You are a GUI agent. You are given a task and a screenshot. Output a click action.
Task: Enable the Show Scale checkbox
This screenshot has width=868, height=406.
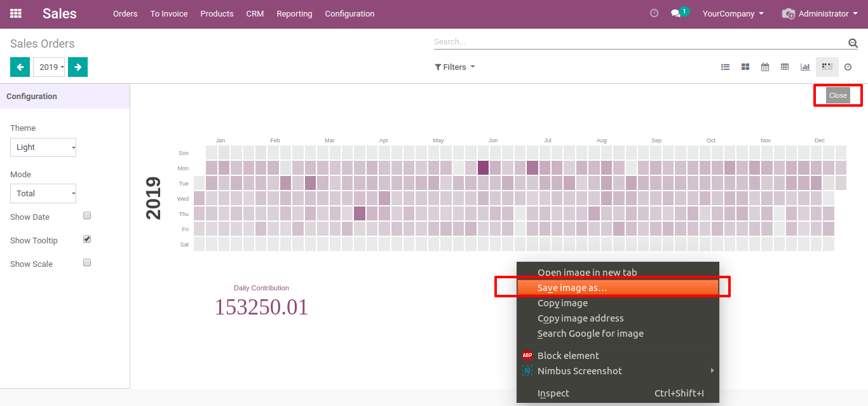pyautogui.click(x=87, y=263)
